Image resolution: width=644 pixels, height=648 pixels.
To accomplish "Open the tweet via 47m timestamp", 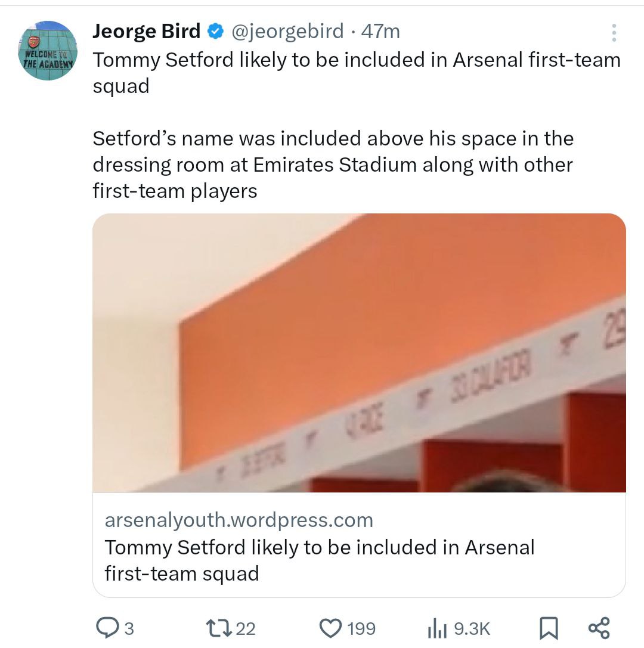I will point(380,30).
